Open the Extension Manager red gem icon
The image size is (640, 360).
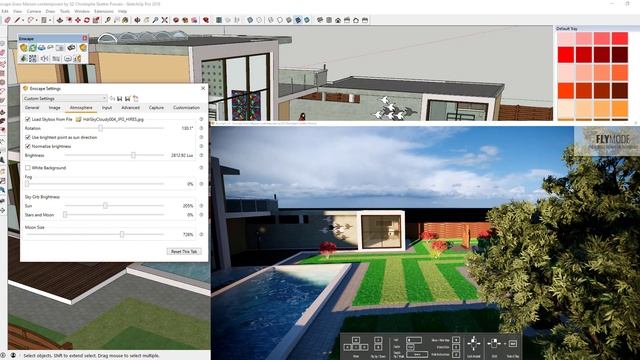pos(206,20)
